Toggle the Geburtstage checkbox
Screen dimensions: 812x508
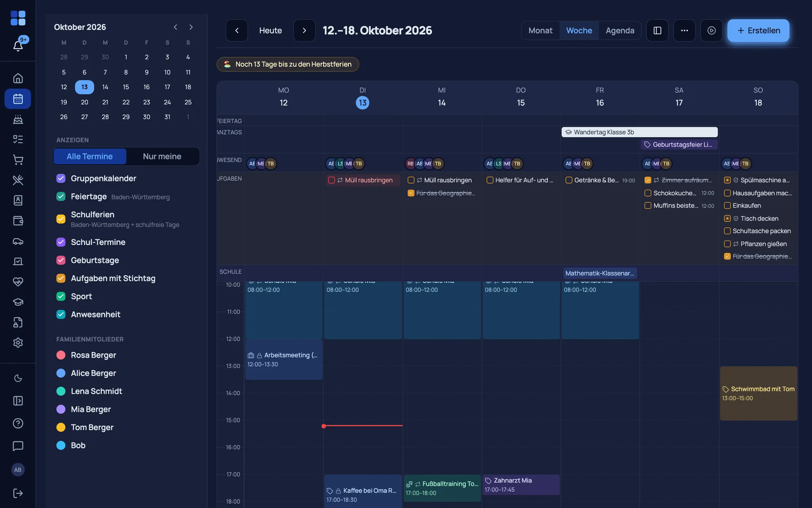(61, 260)
